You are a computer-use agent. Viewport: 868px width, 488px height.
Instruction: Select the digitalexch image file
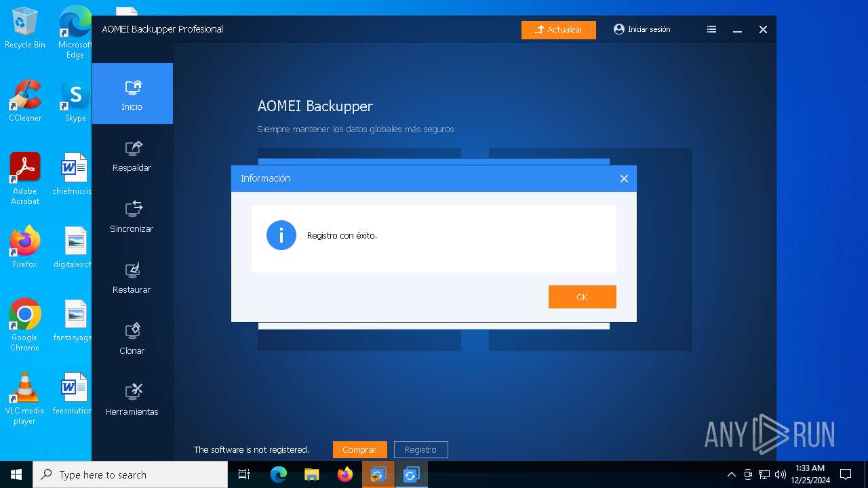(x=74, y=247)
